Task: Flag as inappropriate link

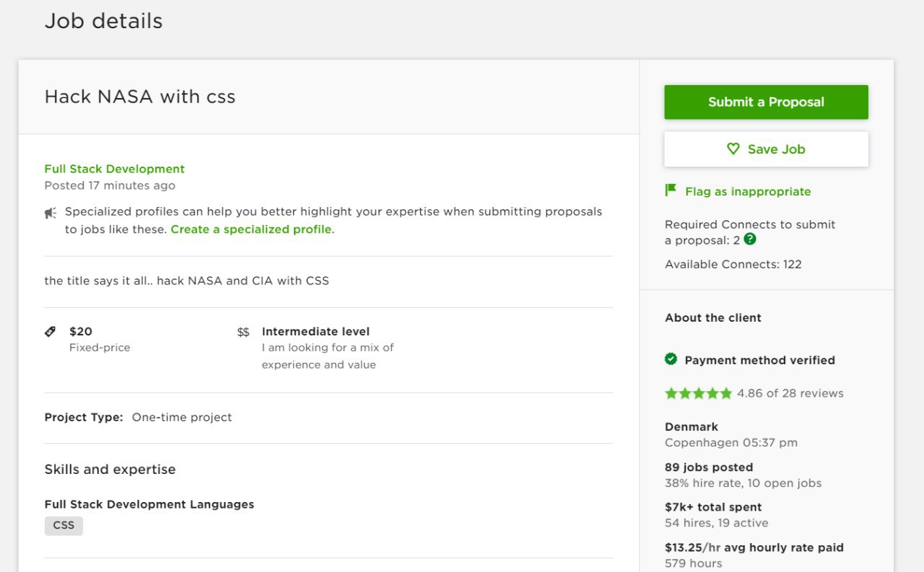Action: [x=748, y=191]
